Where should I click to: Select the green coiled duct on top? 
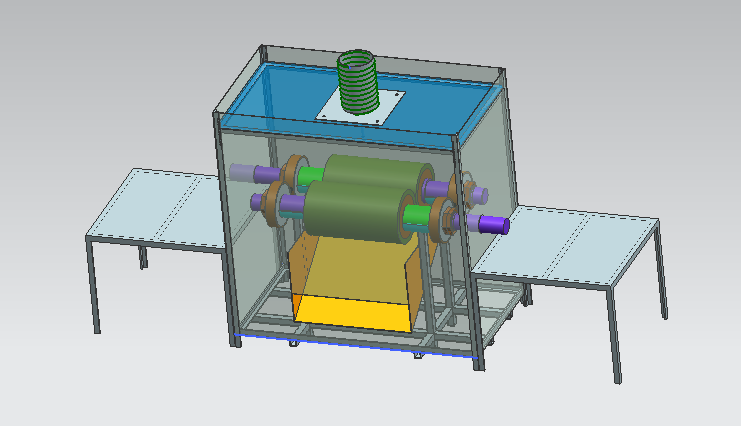358,80
